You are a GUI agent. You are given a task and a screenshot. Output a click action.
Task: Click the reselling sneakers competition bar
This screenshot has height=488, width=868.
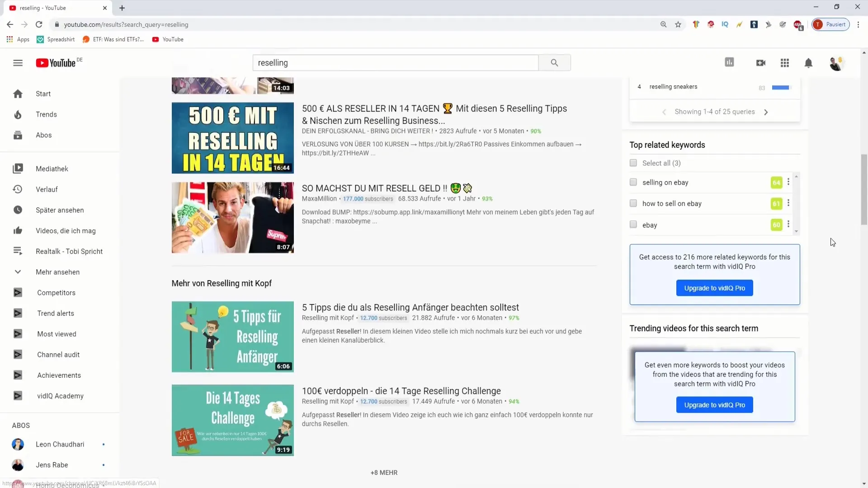point(781,87)
